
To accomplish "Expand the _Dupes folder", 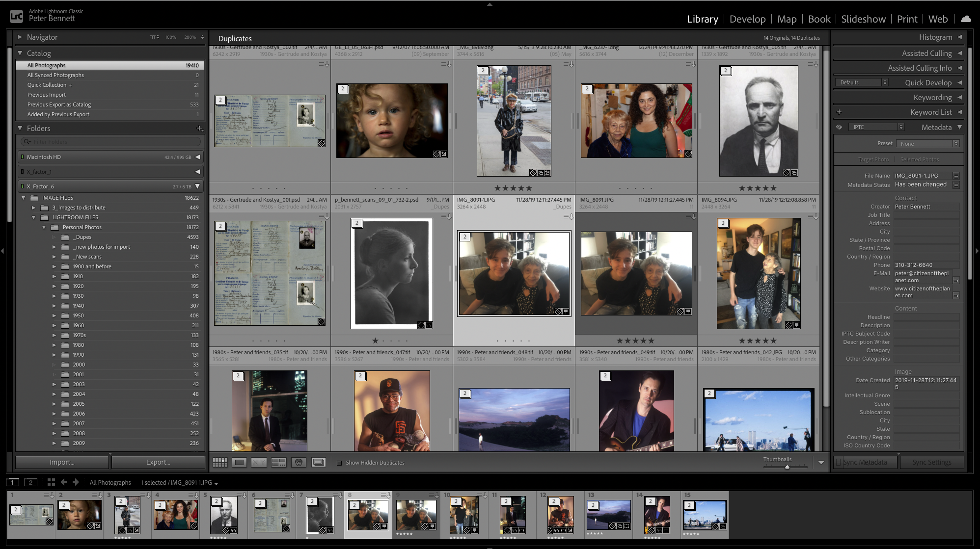I will coord(54,237).
